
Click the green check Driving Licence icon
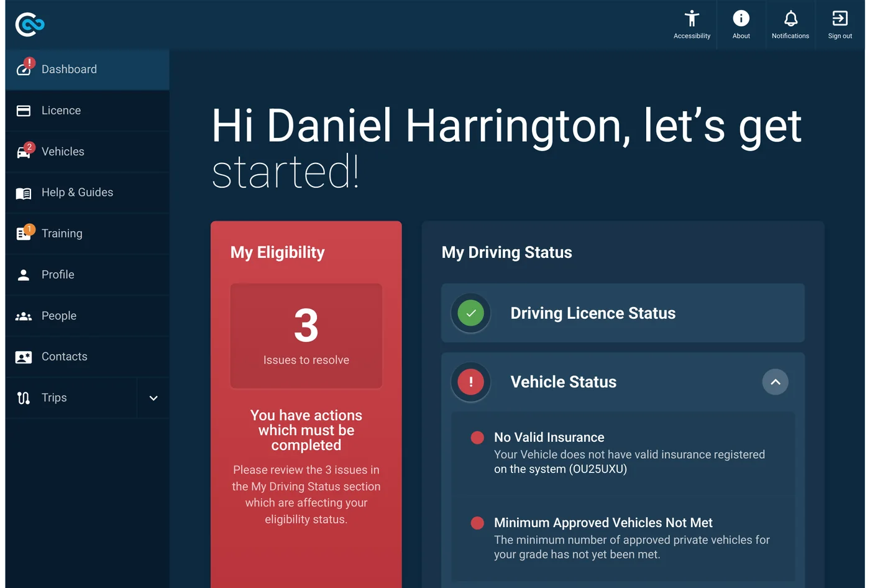(471, 313)
